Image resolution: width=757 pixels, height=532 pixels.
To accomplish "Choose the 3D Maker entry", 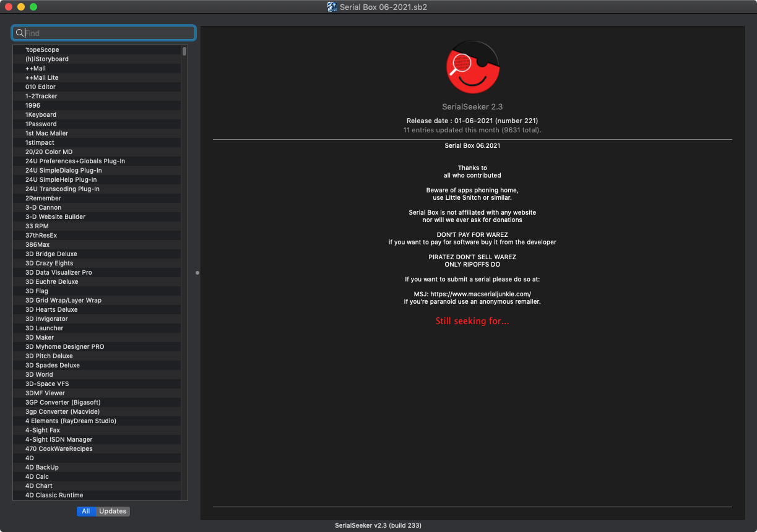I will pyautogui.click(x=40, y=337).
